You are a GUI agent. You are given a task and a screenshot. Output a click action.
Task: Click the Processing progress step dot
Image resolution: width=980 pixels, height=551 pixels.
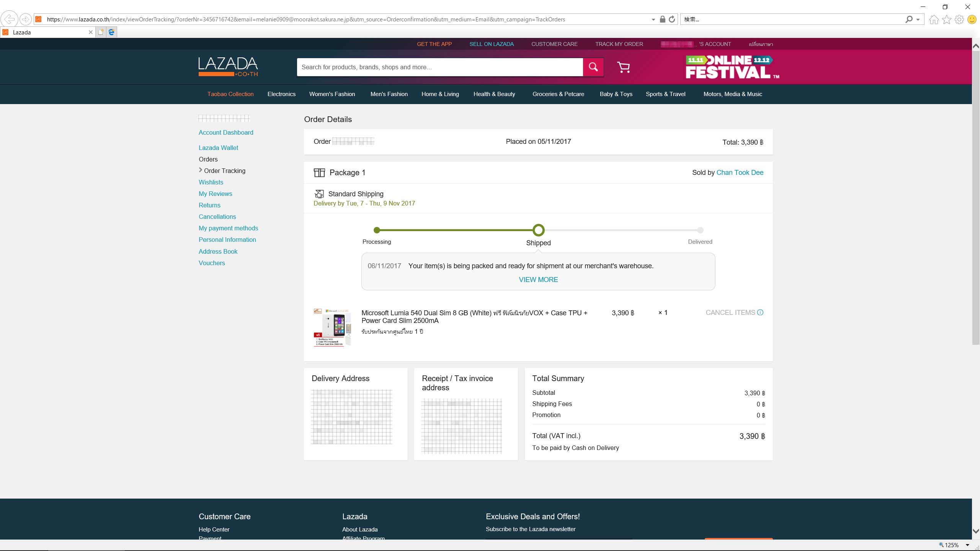click(x=377, y=230)
